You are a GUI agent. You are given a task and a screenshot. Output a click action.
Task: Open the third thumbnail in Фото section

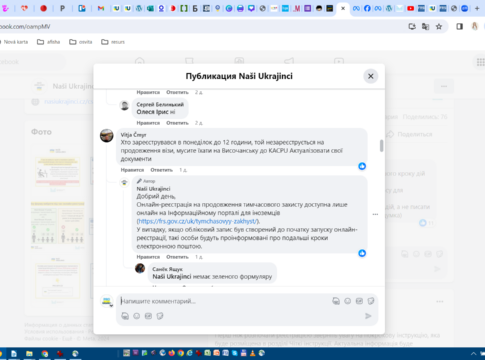(58, 280)
